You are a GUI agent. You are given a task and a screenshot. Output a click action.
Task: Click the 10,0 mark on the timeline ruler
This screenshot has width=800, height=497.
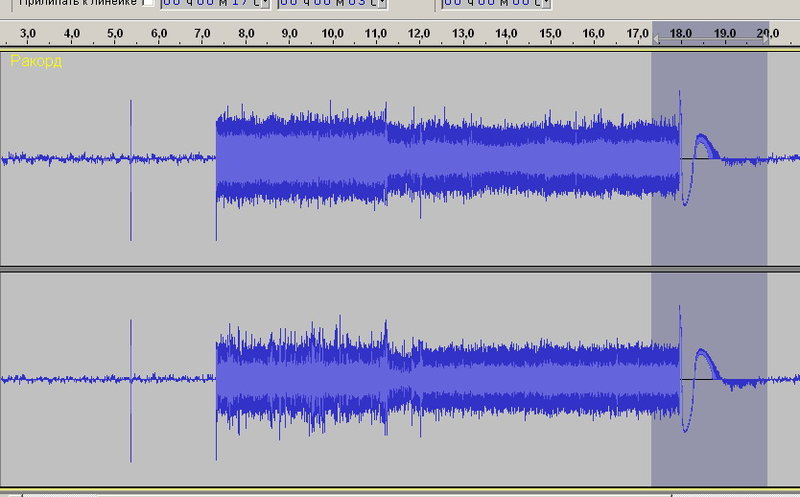coord(332,34)
